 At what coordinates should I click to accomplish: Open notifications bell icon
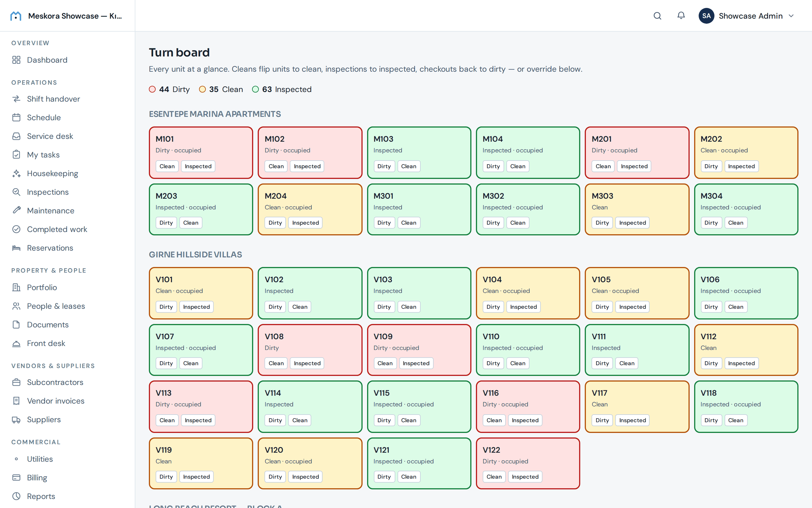(681, 16)
